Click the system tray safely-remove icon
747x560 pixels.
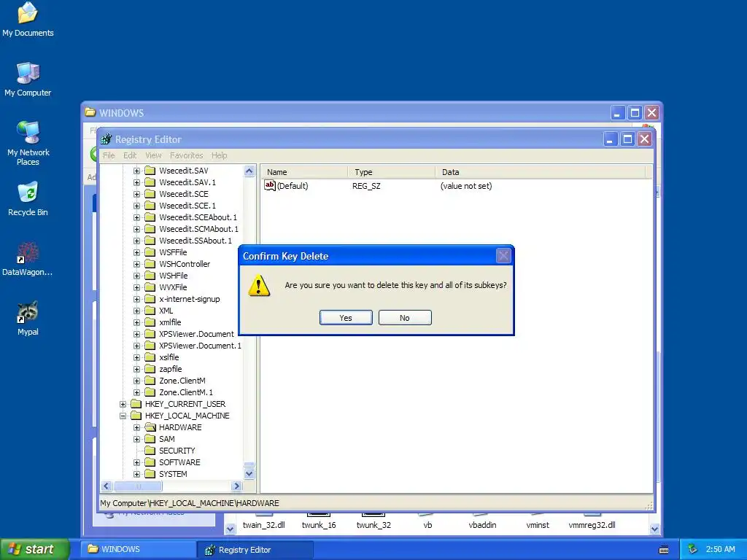(x=693, y=549)
